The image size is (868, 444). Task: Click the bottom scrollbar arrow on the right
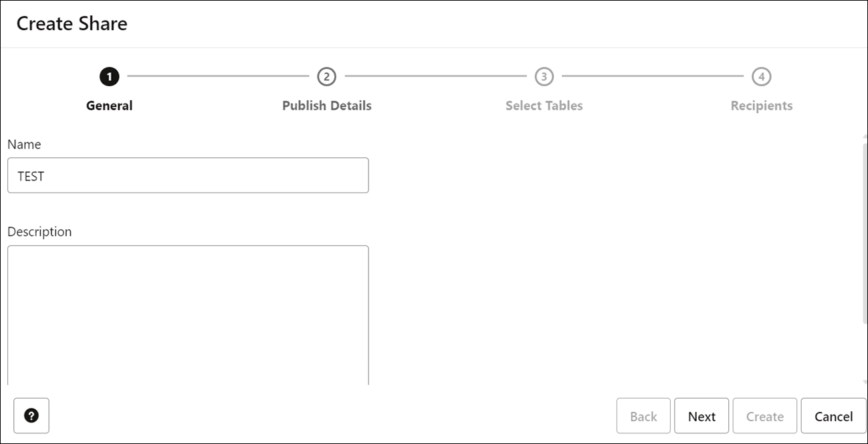(x=863, y=382)
